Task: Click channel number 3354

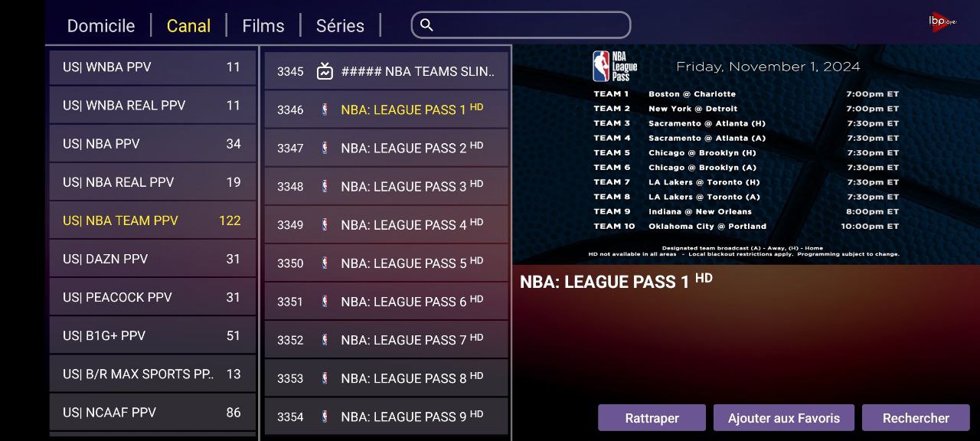Action: pos(290,416)
